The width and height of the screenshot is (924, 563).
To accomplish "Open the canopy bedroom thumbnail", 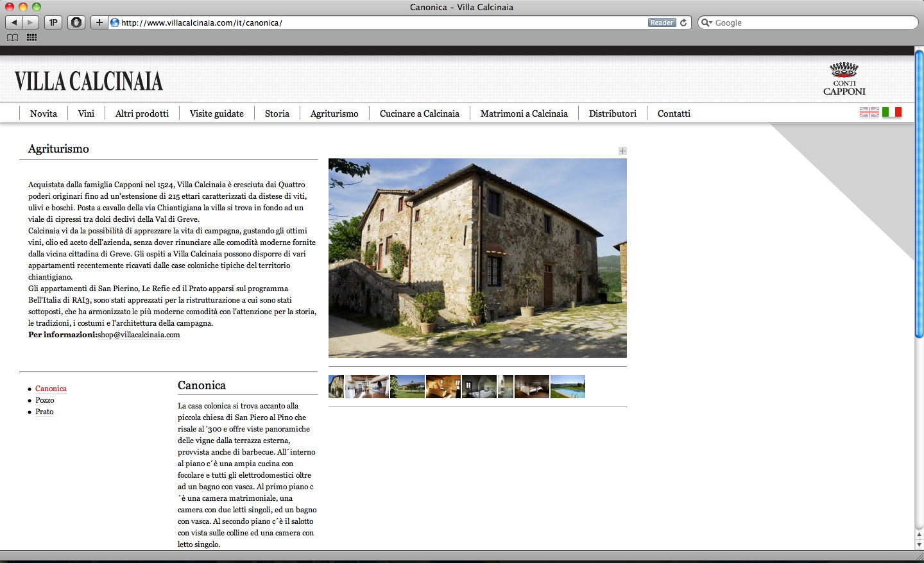I will (479, 387).
